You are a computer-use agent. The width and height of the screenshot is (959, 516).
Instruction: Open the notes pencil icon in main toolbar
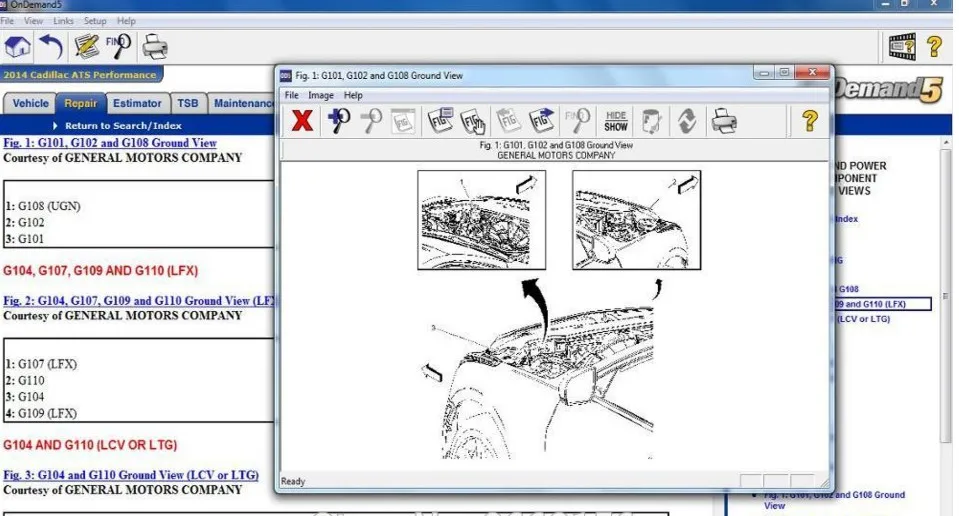86,47
